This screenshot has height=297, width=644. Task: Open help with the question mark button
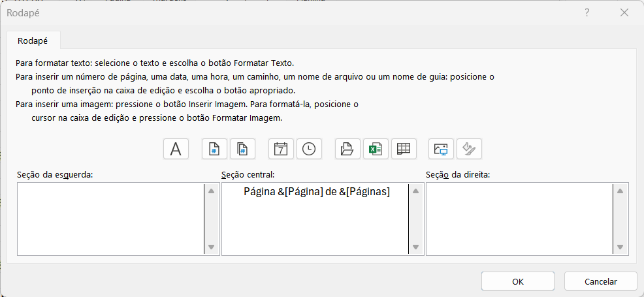pos(587,12)
